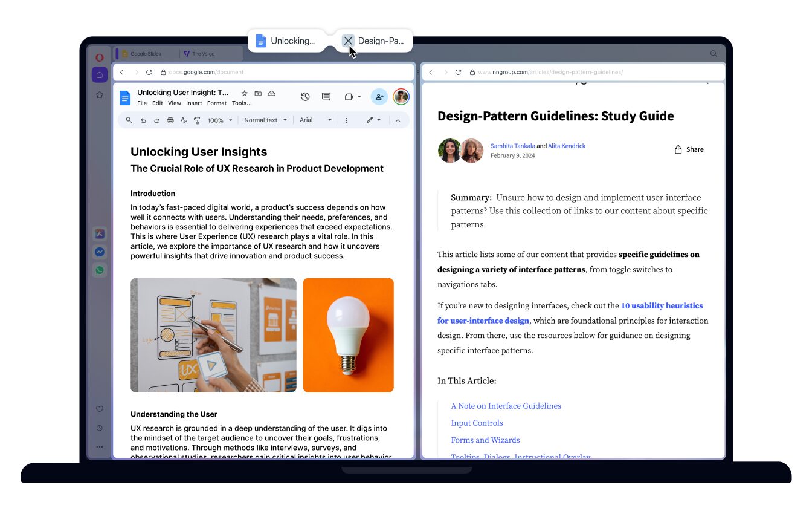This screenshot has width=812, height=508.
Task: Open the Insert menu in Docs
Action: click(x=194, y=103)
